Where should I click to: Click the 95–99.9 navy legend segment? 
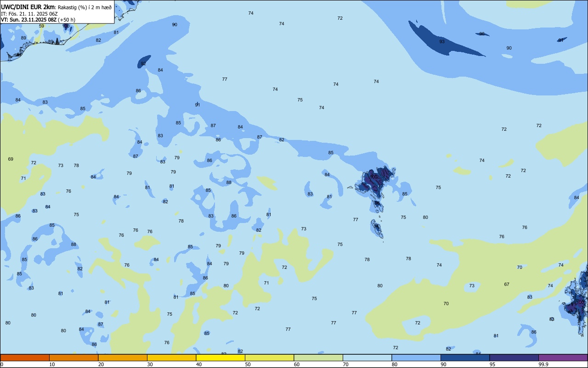pos(514,357)
